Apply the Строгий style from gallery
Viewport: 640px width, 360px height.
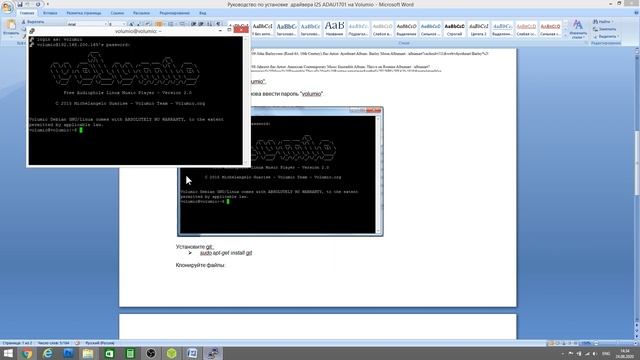[454, 29]
